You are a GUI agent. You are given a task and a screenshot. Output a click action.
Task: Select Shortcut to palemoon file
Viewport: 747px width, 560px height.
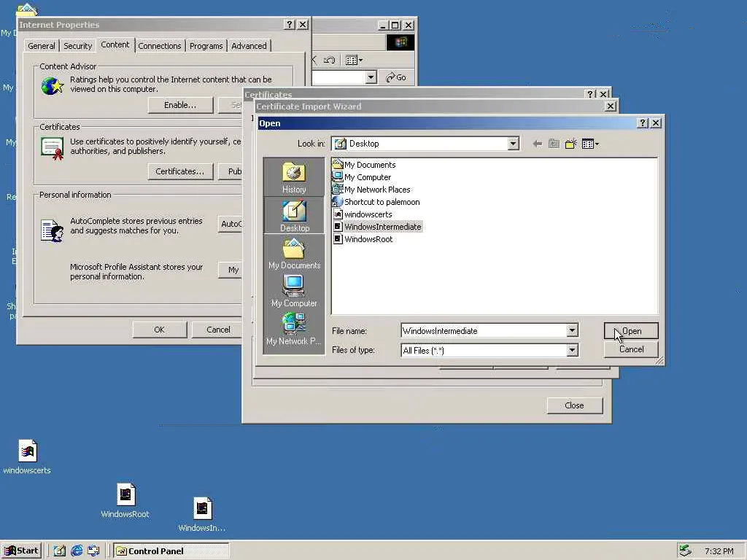click(376, 202)
